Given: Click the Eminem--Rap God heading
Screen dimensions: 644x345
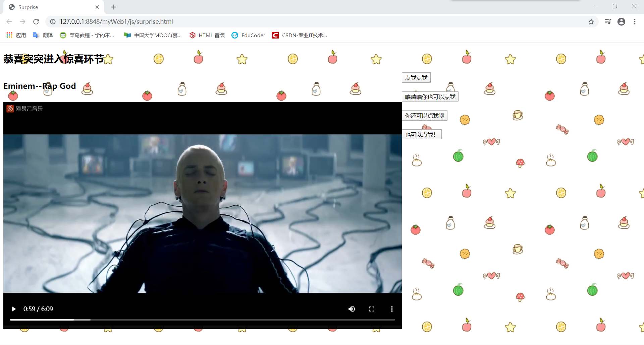Looking at the screenshot, I should point(40,86).
